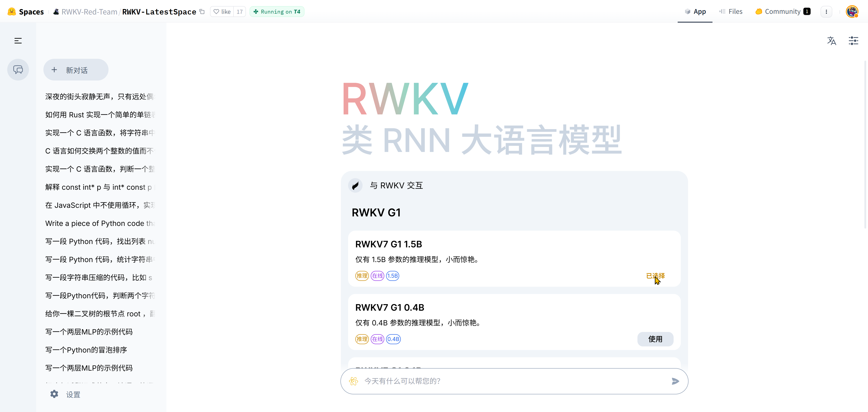Select the RWKV7 G1 0.4B model with 使用

655,339
